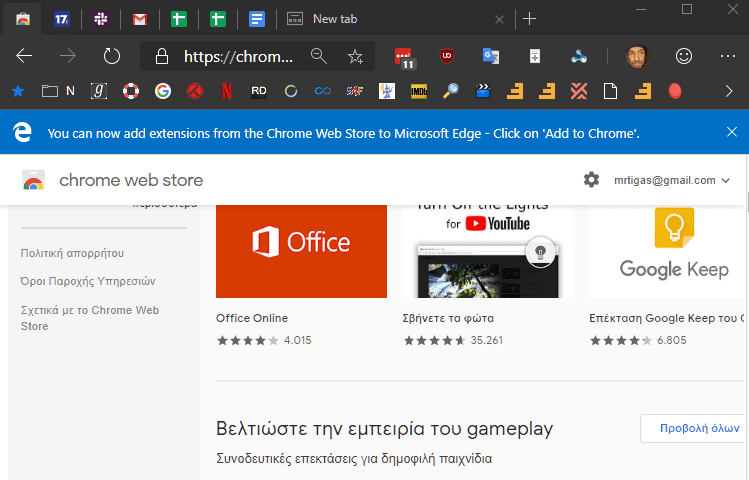This screenshot has height=480, width=749.
Task: Click the Επέκταση Google Keep title
Action: (667, 318)
